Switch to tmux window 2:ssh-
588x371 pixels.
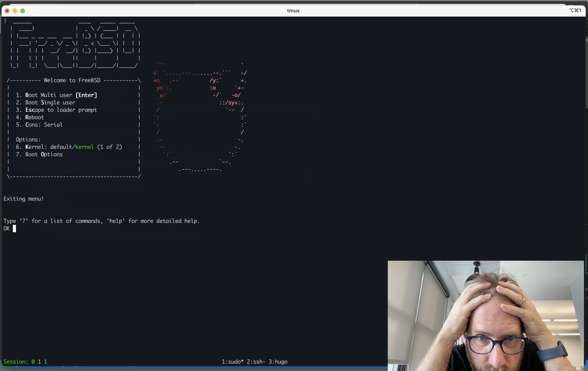256,362
